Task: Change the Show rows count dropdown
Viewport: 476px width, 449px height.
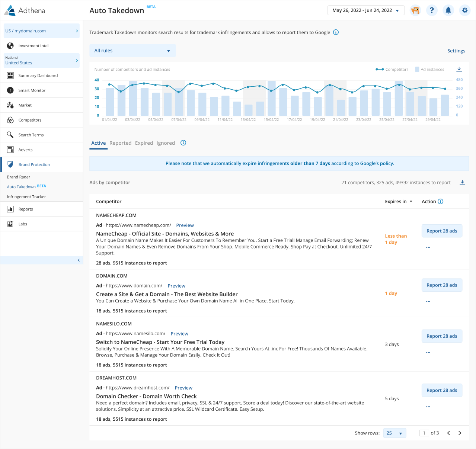Action: point(394,433)
